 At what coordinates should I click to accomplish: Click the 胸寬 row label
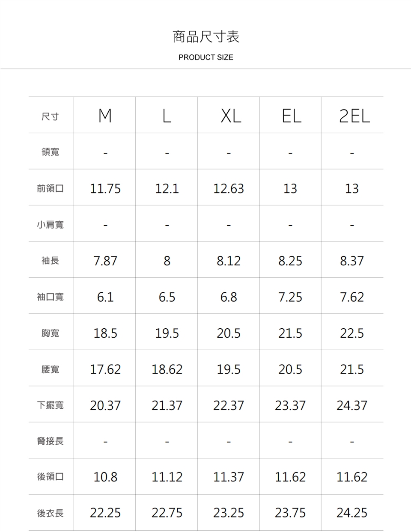click(50, 333)
